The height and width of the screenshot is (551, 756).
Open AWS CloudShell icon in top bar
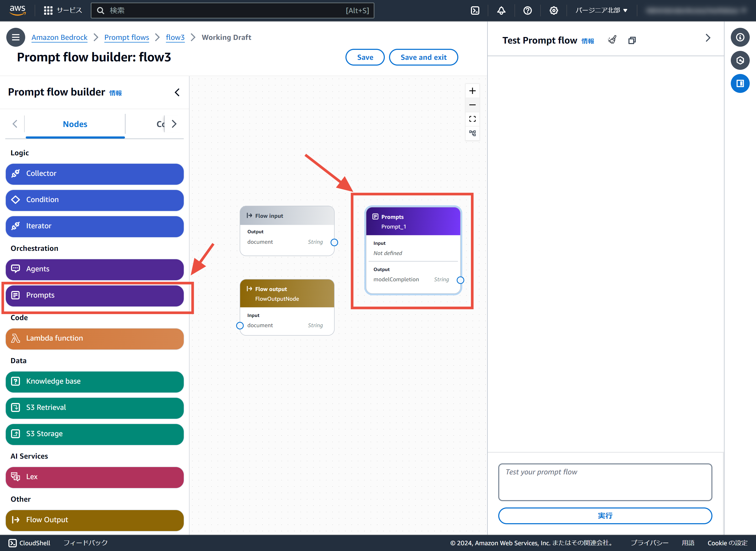(x=475, y=11)
